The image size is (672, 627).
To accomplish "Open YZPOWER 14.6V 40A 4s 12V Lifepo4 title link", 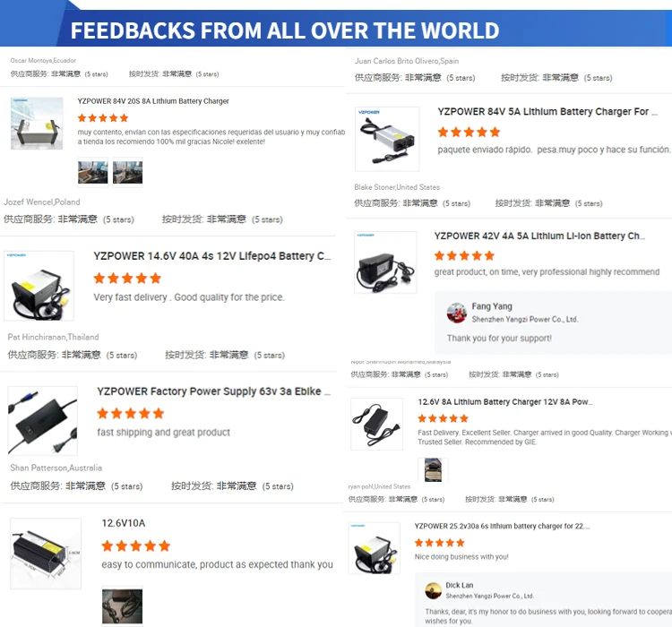I will click(212, 256).
